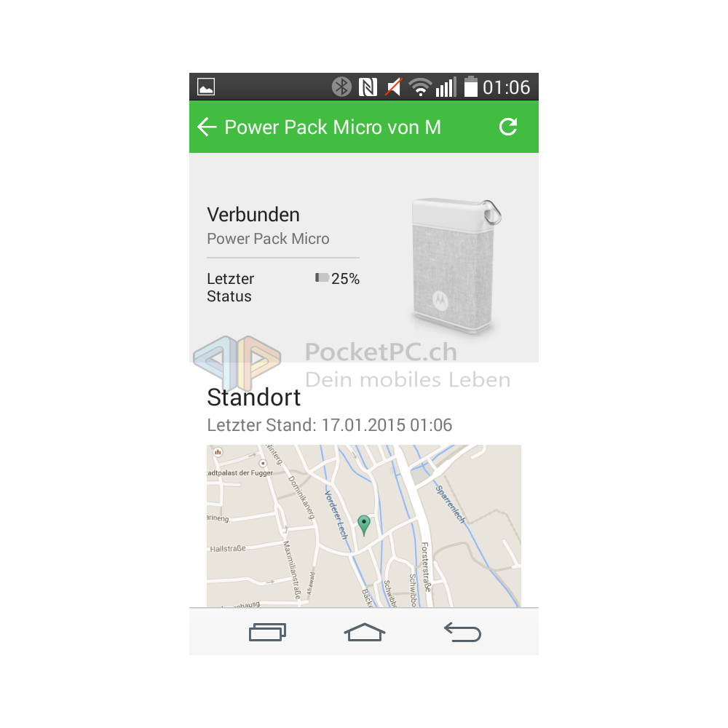
Task: Tap the Verbunden connection status text
Action: coord(253,215)
